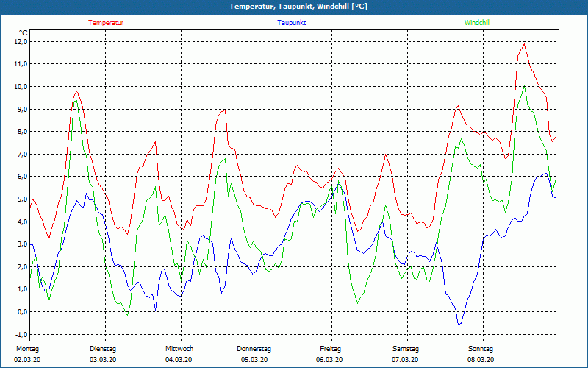Click the °C unit label on axis
The width and height of the screenshot is (588, 368).
24,33
